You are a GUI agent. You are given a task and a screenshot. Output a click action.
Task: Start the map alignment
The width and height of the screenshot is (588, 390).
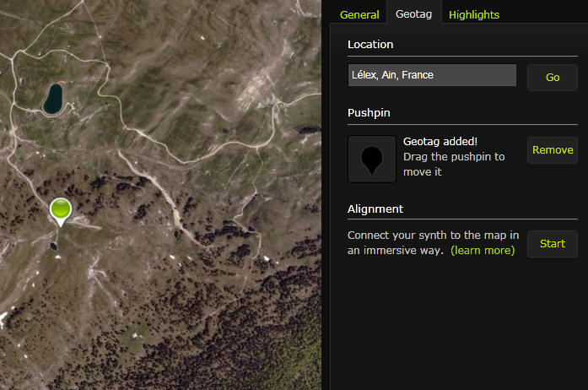[553, 243]
